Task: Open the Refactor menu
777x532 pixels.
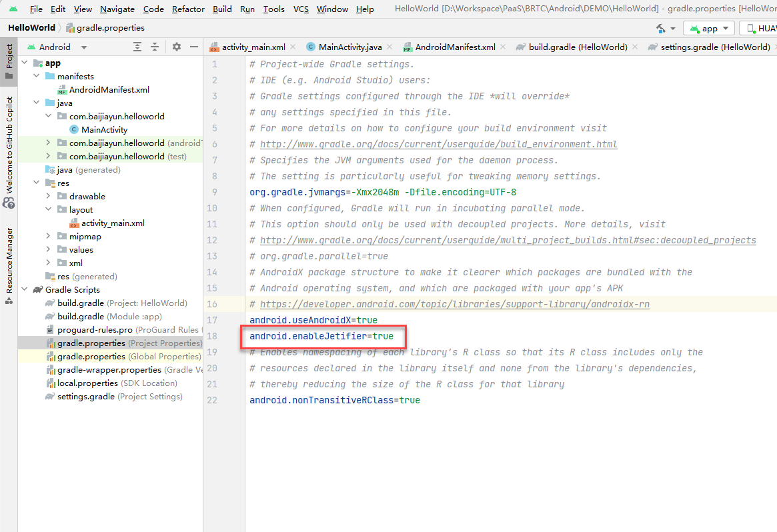Action: (188, 9)
